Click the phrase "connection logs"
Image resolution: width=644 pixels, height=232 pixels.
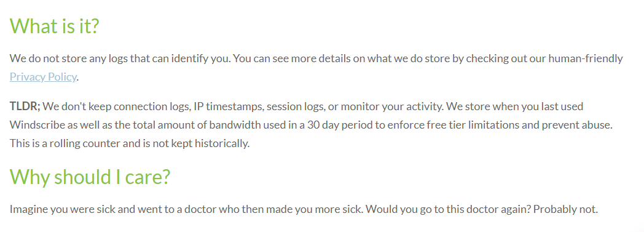click(x=152, y=106)
